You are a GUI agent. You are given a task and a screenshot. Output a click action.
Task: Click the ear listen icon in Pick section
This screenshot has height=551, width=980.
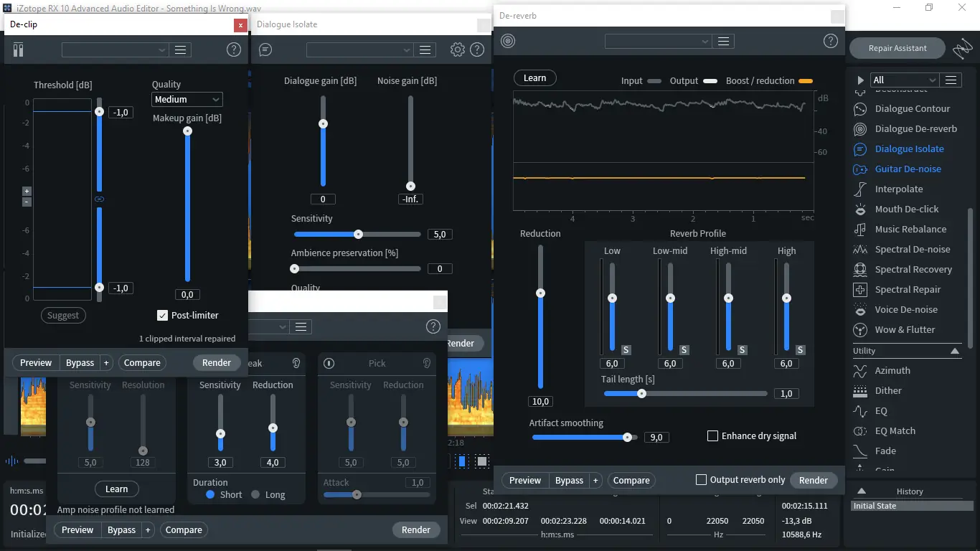pyautogui.click(x=426, y=363)
